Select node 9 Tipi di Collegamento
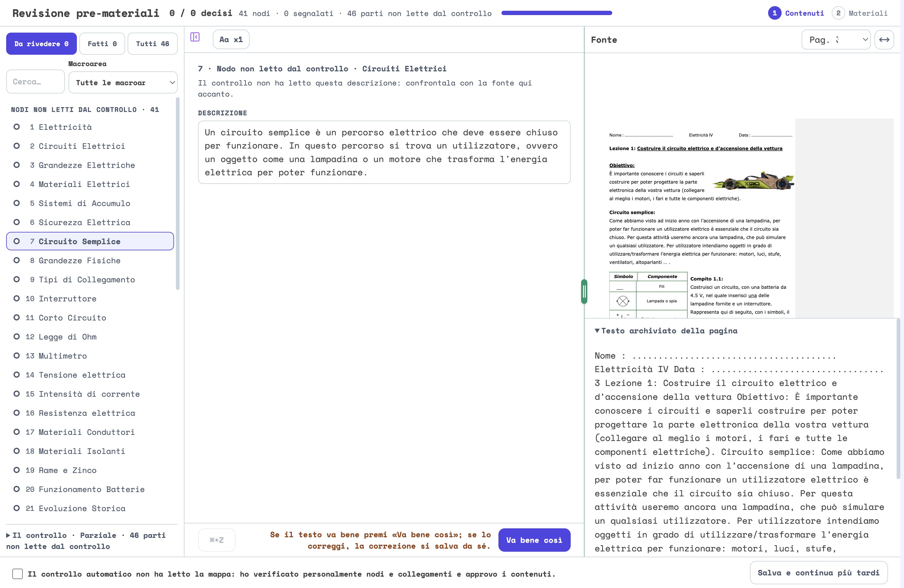This screenshot has width=904, height=588. pos(90,280)
